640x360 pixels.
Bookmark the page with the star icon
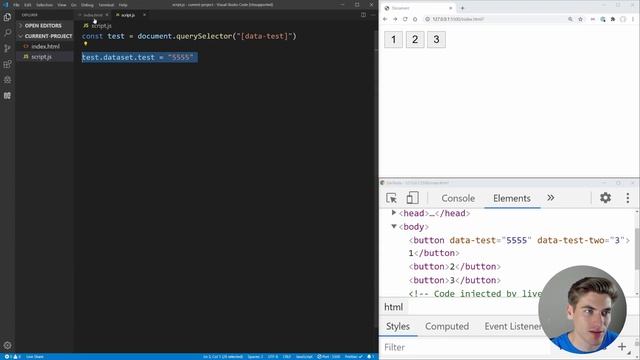click(580, 19)
